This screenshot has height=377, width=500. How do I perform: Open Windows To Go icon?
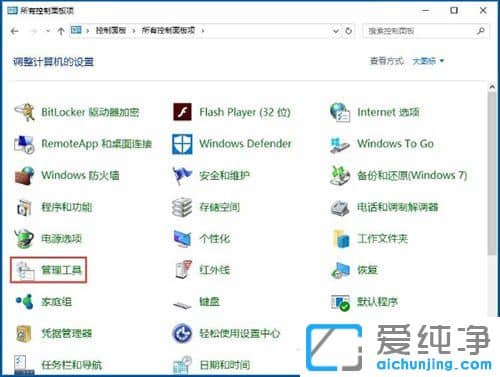[x=340, y=144]
